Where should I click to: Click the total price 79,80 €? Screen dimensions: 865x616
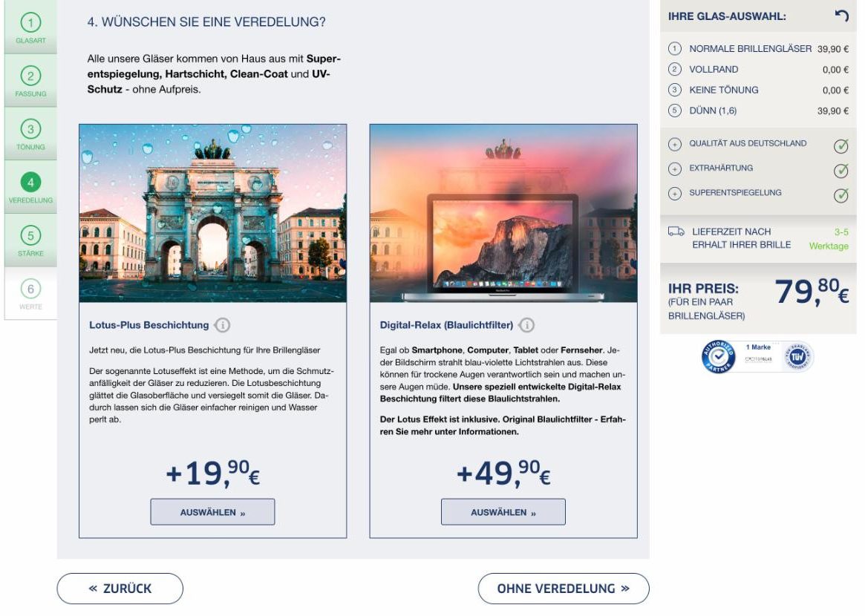pos(812,291)
